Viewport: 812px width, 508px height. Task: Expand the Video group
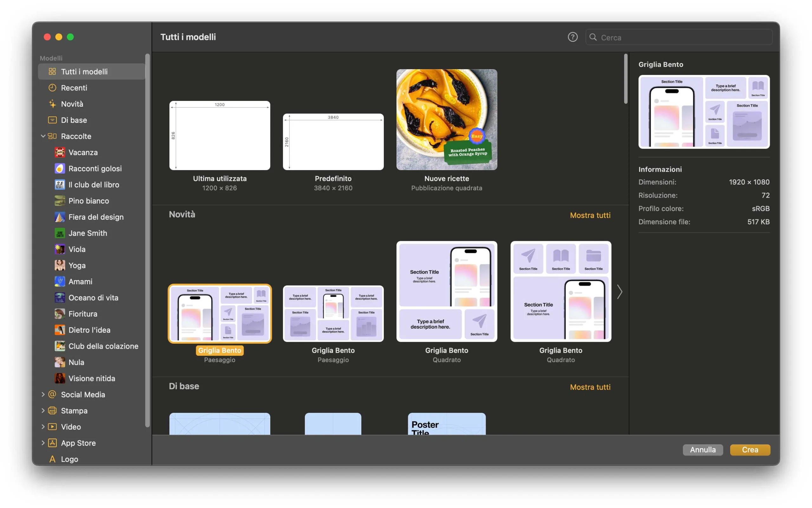[43, 427]
